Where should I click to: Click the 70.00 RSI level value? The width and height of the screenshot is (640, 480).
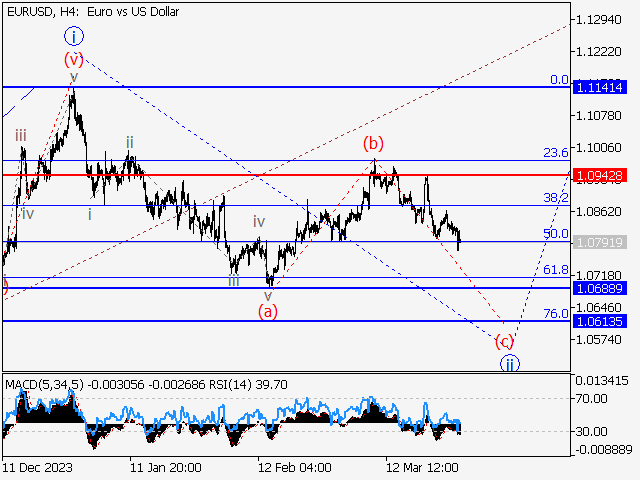click(x=591, y=398)
